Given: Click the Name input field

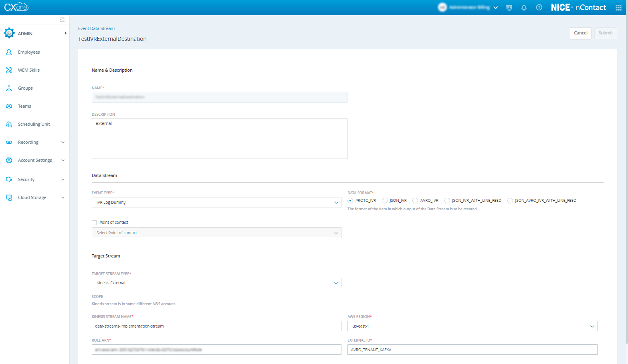Looking at the screenshot, I should pyautogui.click(x=220, y=97).
